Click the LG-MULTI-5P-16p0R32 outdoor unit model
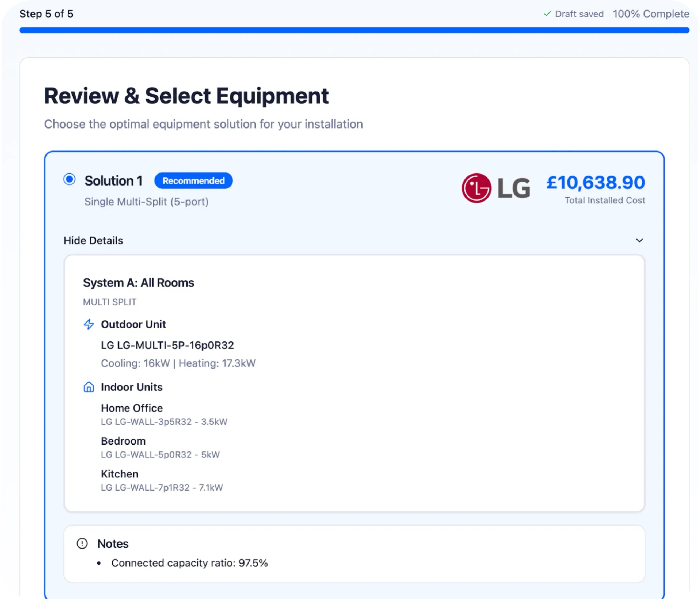700x599 pixels. click(167, 345)
